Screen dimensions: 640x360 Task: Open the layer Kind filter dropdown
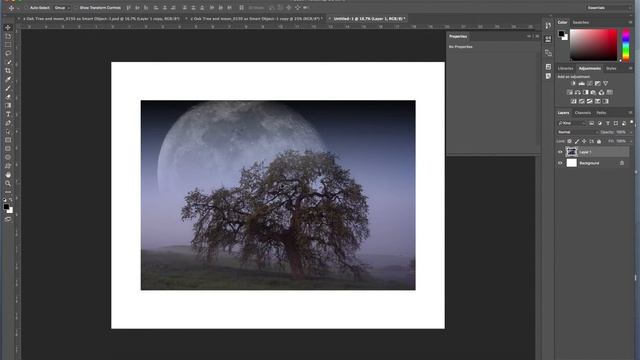click(571, 123)
